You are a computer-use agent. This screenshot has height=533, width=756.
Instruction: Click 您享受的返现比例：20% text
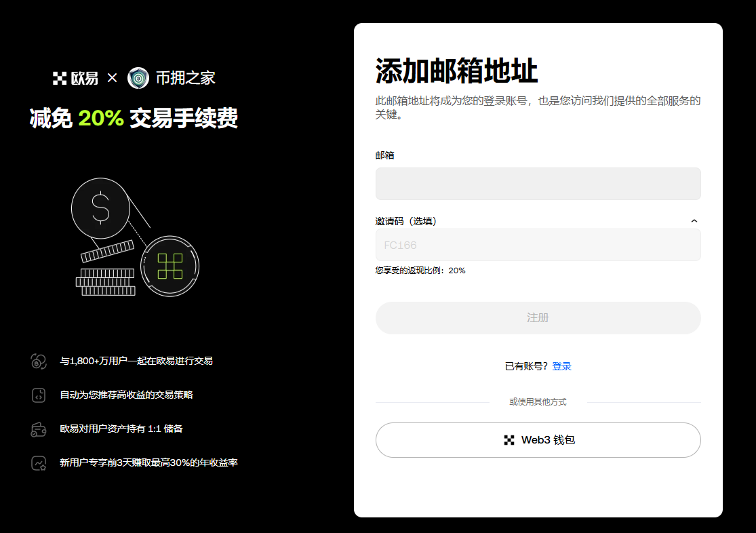420,271
